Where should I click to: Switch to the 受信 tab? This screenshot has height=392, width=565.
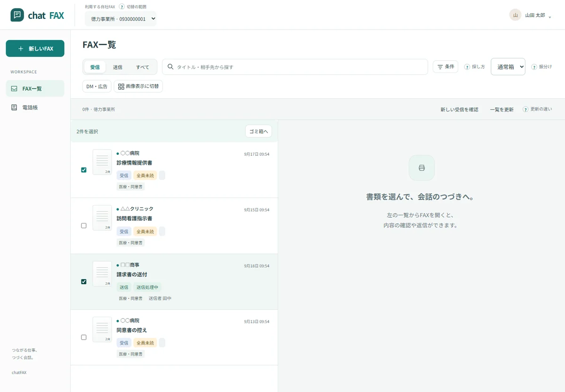pos(95,67)
